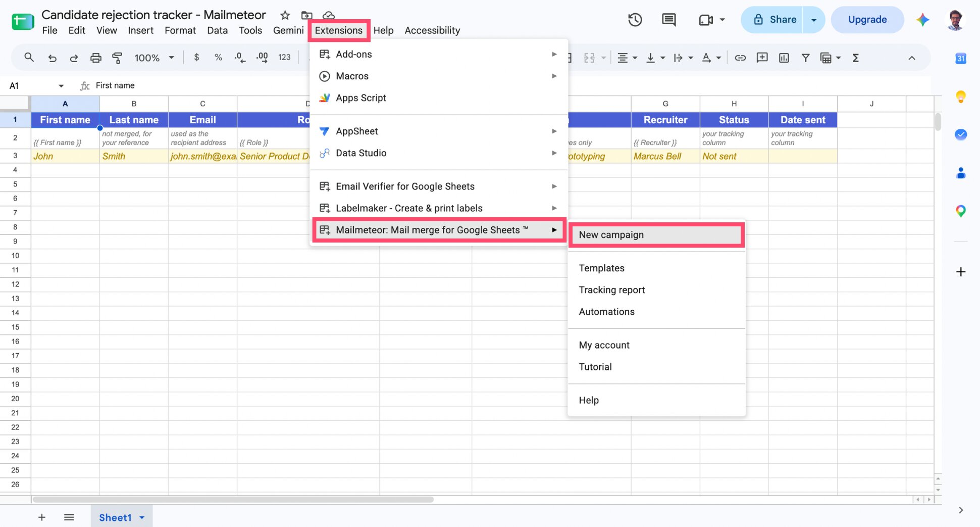Click New campaign in the submenu
Viewport: 980px width, 527px height.
tap(656, 235)
